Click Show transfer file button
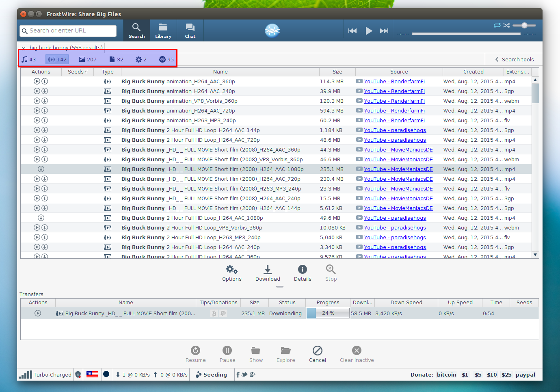This screenshot has height=392, width=560. (x=256, y=354)
